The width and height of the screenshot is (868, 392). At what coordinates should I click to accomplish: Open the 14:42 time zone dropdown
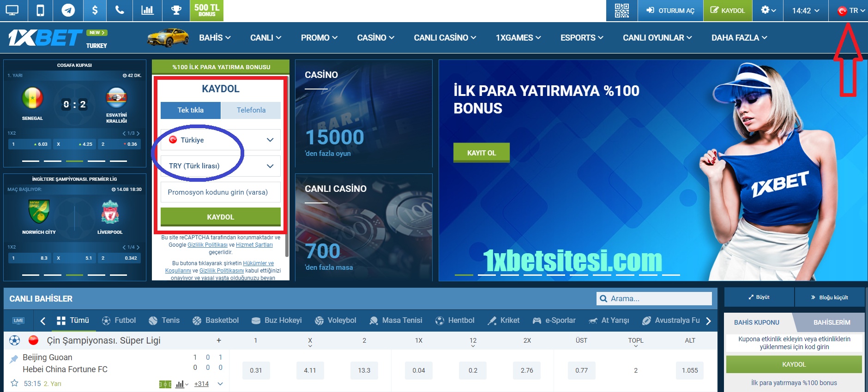[x=806, y=10]
